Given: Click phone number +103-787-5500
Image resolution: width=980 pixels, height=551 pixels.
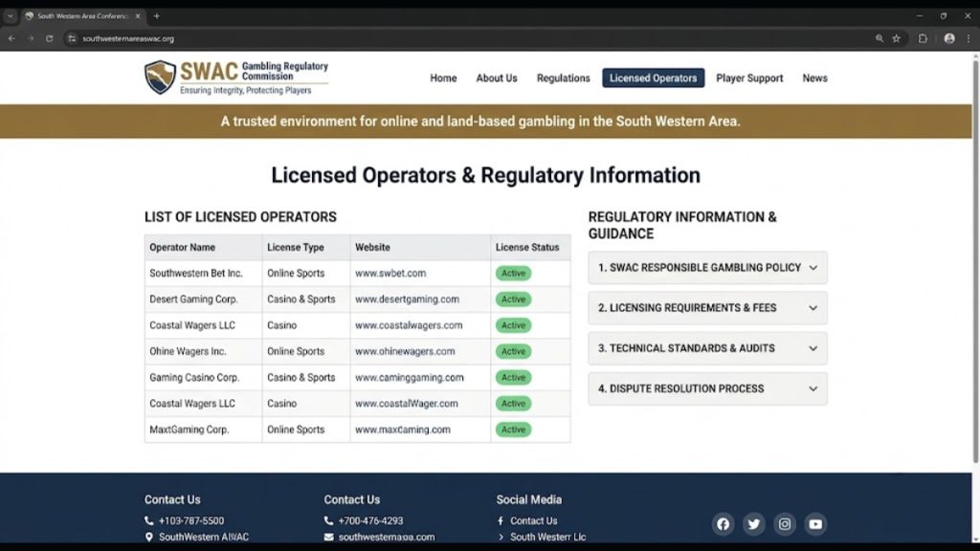Looking at the screenshot, I should click(191, 520).
